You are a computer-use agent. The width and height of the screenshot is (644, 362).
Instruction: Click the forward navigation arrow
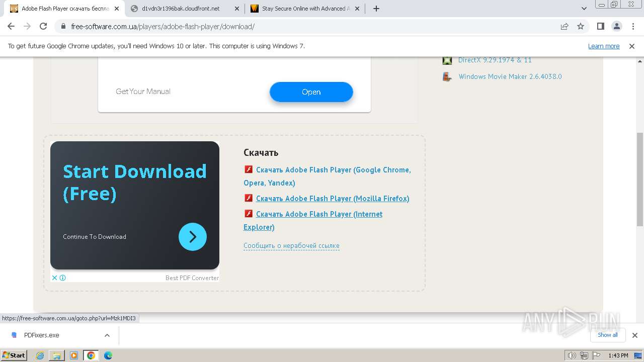(x=27, y=26)
